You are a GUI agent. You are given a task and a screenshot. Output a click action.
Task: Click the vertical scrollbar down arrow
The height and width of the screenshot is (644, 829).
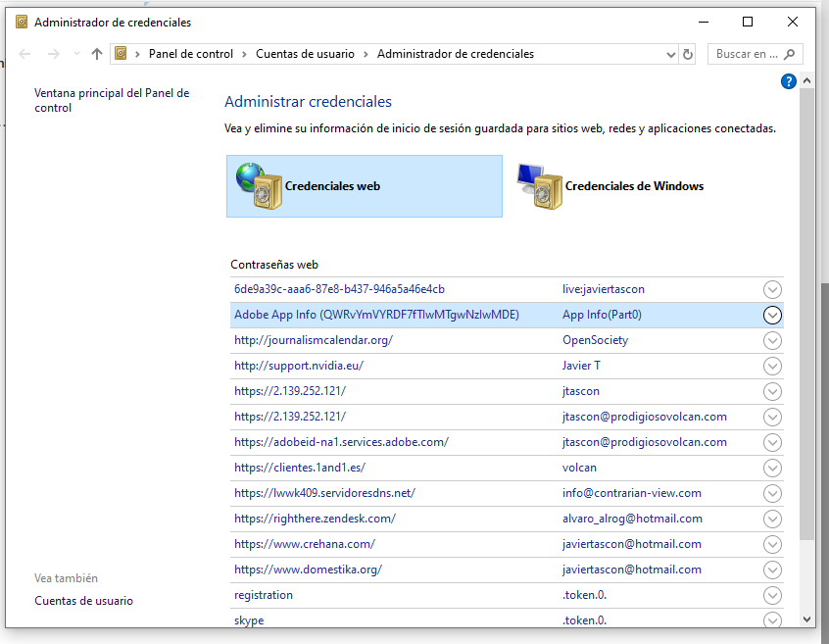click(806, 619)
